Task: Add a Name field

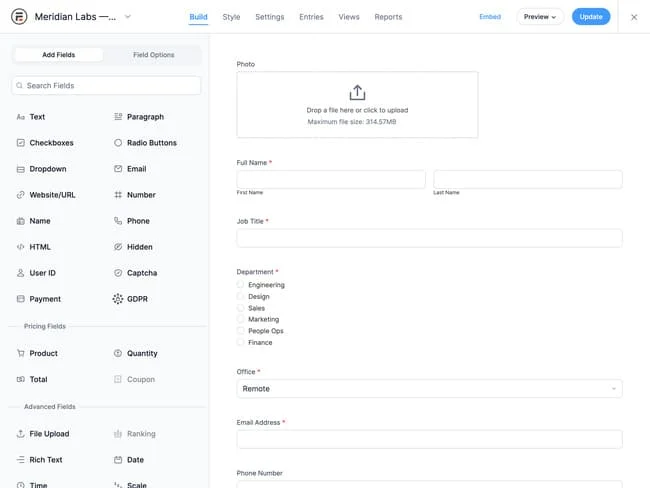Action: pos(33,221)
